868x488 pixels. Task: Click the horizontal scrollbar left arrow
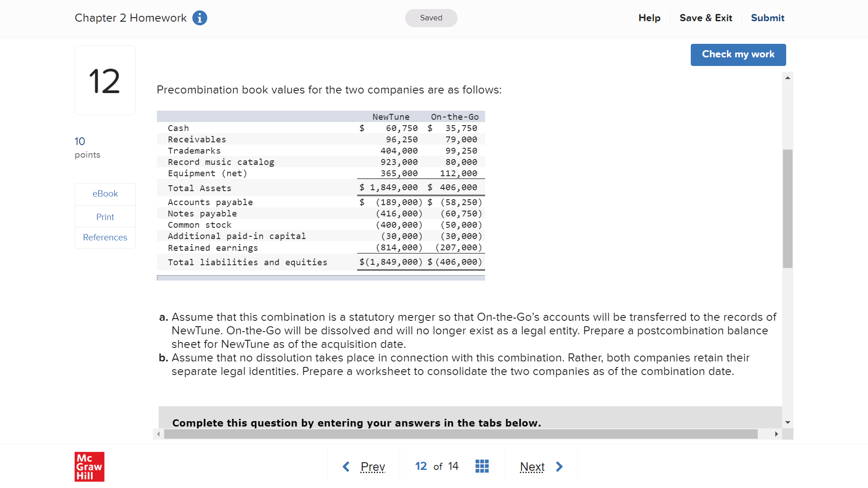[x=158, y=434]
